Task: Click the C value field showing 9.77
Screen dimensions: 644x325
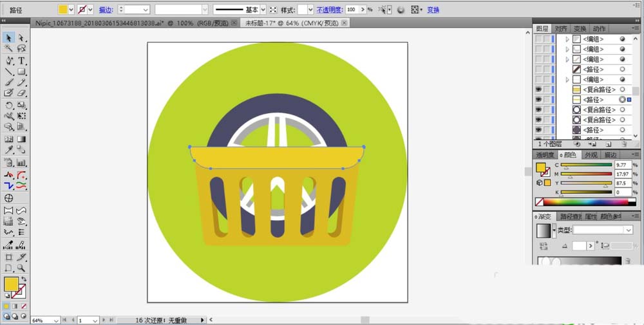Action: pos(623,165)
